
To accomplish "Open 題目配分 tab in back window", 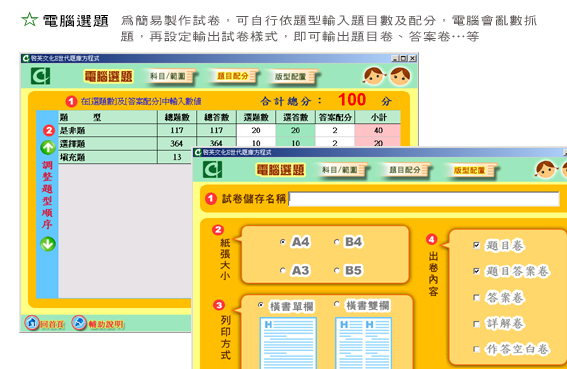I will [x=234, y=76].
